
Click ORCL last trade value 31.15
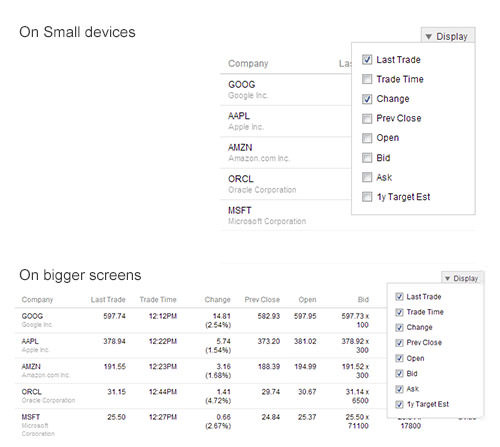coord(116,392)
